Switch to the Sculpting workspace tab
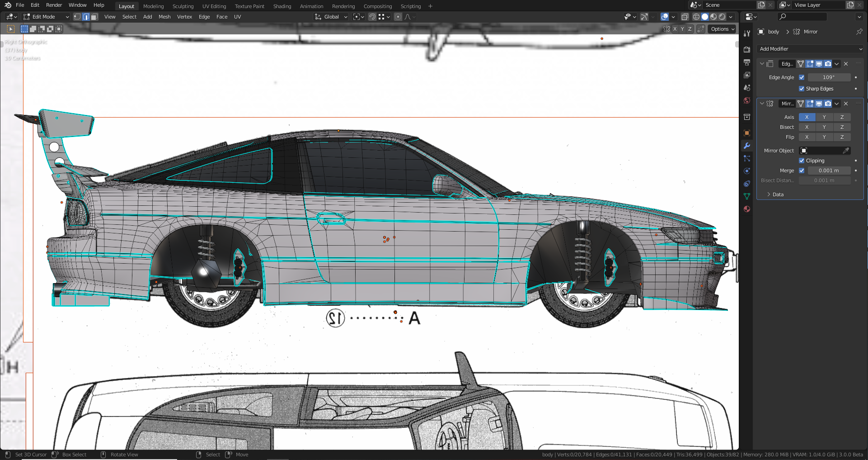Viewport: 868px width, 460px height. coord(183,6)
